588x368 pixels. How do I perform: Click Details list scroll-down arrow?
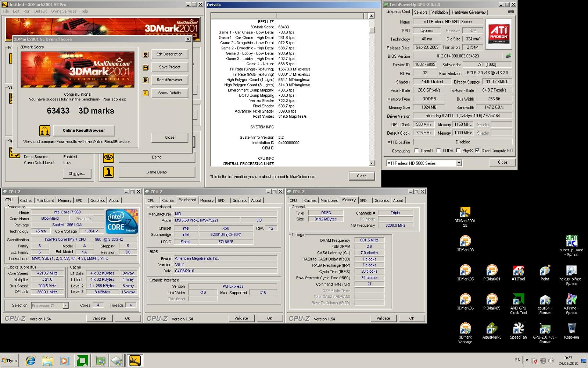[x=372, y=163]
